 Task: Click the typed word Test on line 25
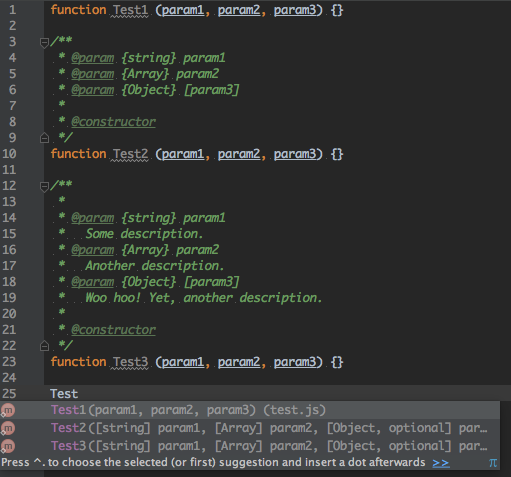pyautogui.click(x=64, y=394)
